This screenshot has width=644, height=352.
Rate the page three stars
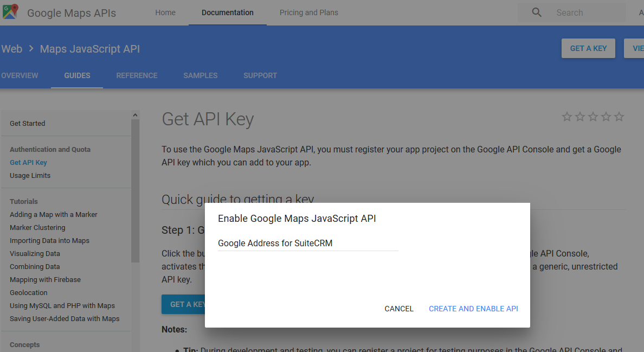coord(593,117)
